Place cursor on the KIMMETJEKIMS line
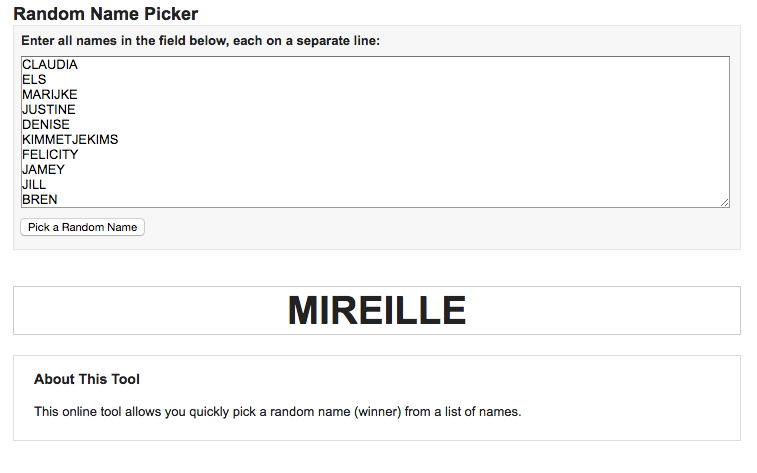This screenshot has width=757, height=473. 70,140
